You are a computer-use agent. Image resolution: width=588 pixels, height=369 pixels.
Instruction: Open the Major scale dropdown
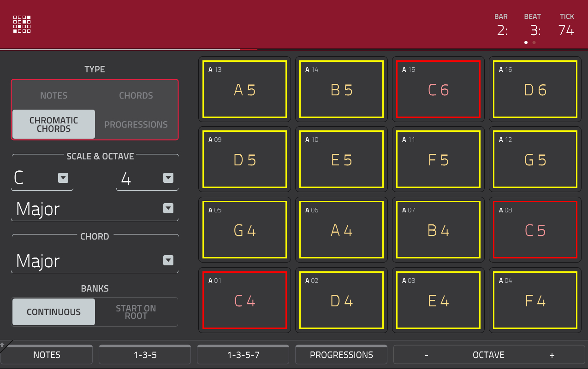tap(168, 209)
